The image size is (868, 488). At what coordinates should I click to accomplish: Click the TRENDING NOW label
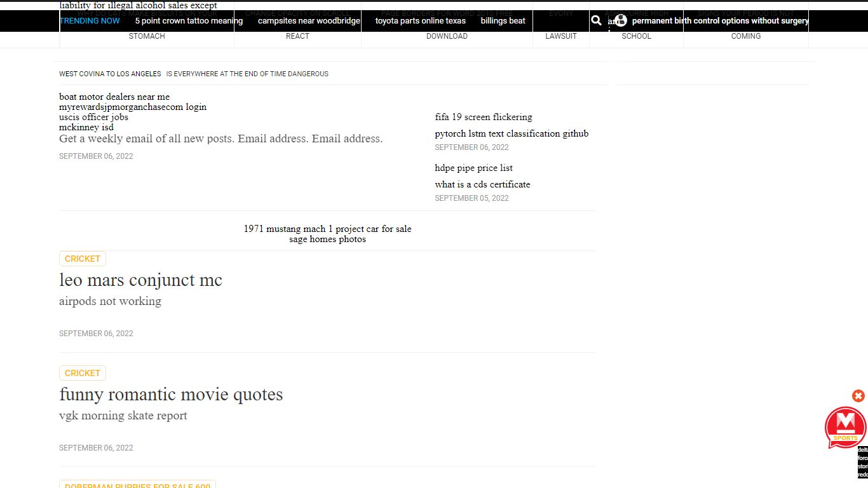[90, 21]
